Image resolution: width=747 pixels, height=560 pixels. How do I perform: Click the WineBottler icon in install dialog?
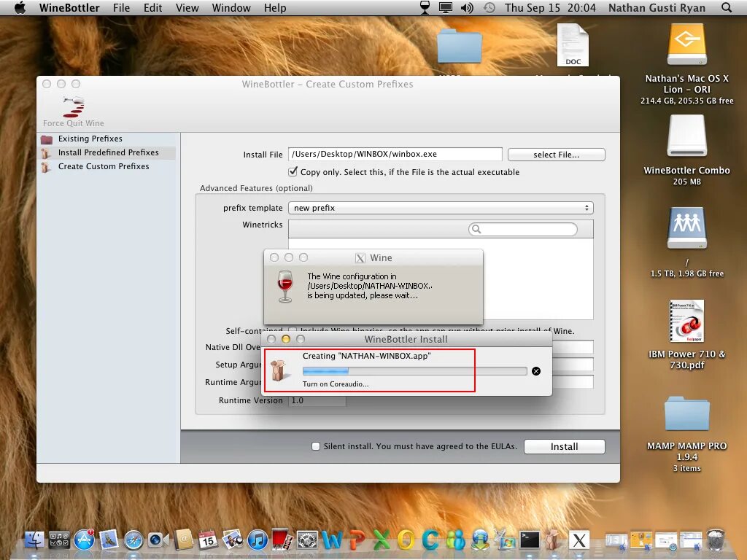pyautogui.click(x=279, y=370)
